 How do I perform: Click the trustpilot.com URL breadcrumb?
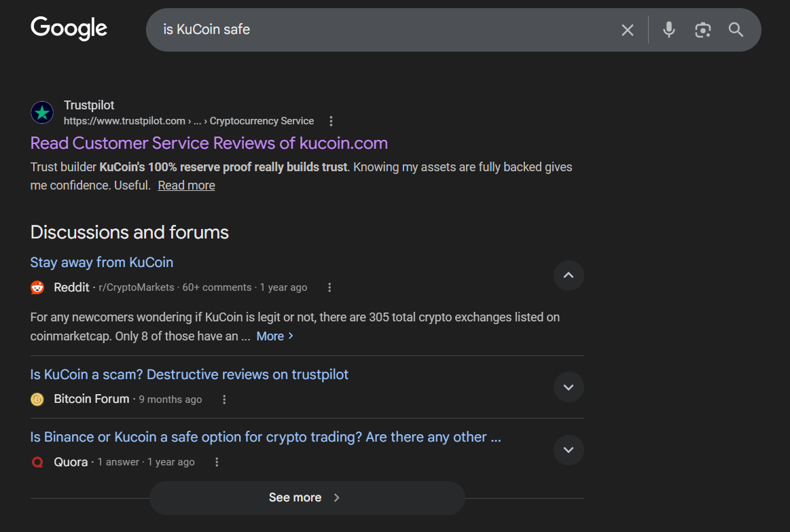(188, 121)
